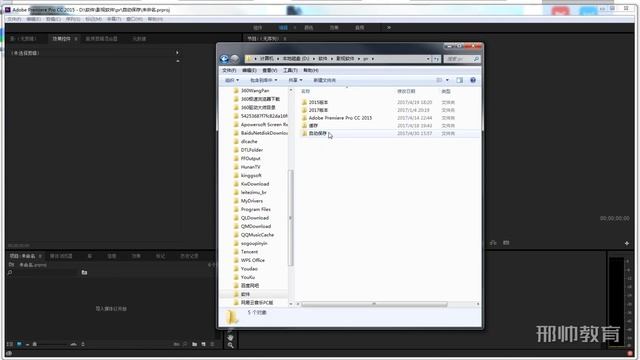Click the 新建文件夹 button
The height and width of the screenshot is (360, 640).
[324, 80]
